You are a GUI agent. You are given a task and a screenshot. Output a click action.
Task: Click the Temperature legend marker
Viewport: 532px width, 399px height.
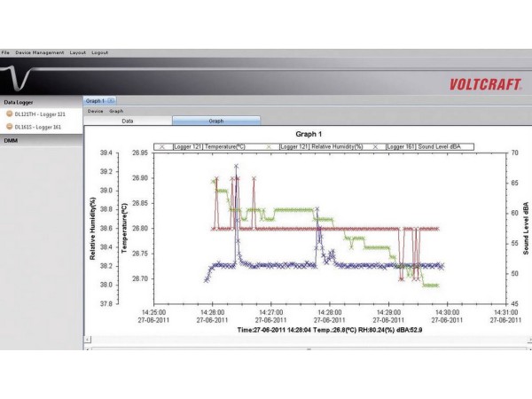coord(162,147)
